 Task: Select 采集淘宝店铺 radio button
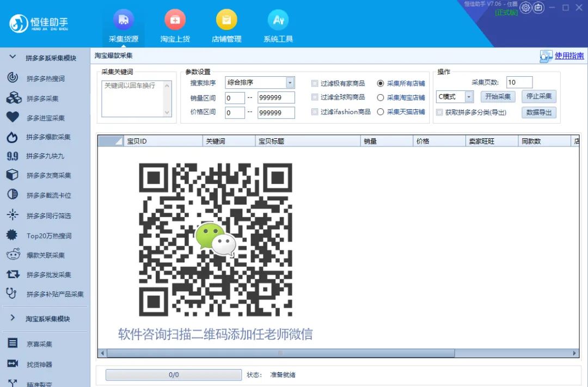(x=380, y=97)
